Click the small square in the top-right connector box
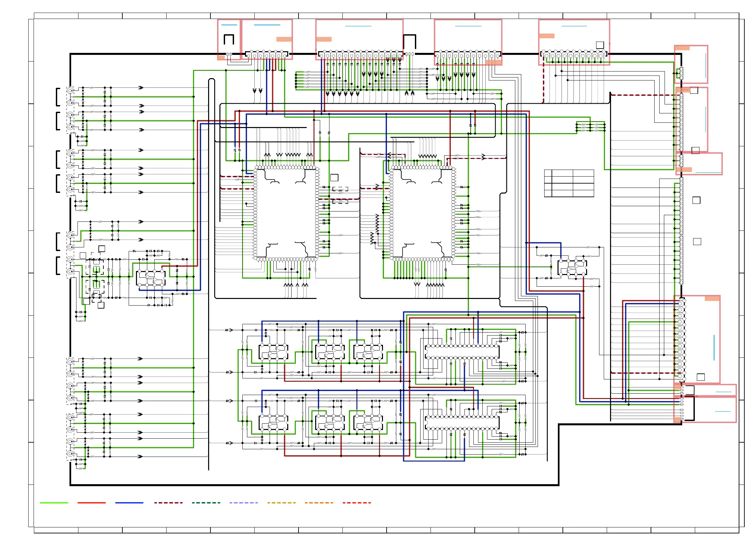754x560 pixels. [x=600, y=45]
